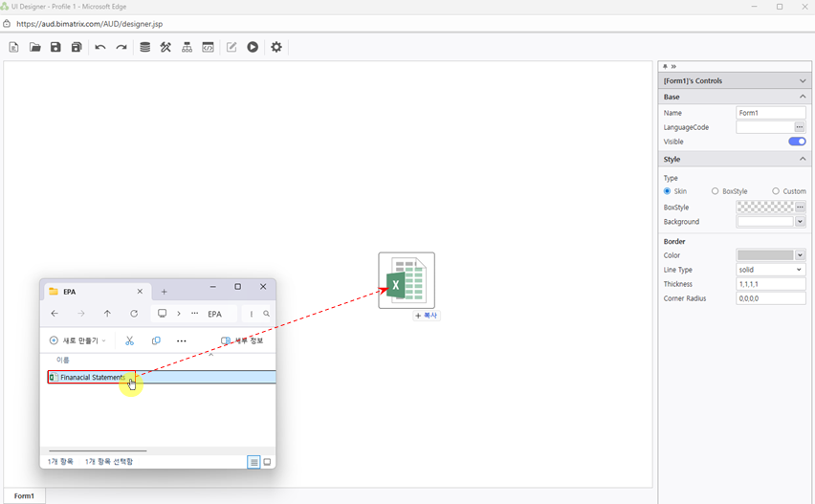
Task: Collapse the Base section
Action: pyautogui.click(x=803, y=97)
